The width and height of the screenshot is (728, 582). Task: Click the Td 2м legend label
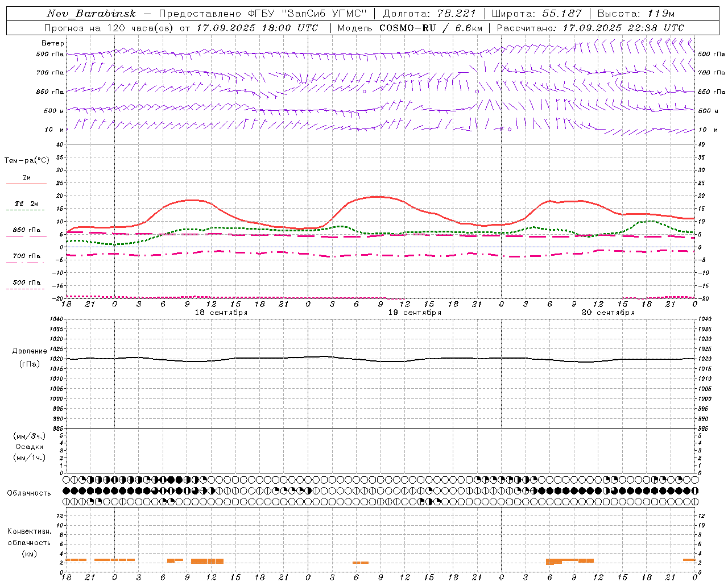point(27,203)
